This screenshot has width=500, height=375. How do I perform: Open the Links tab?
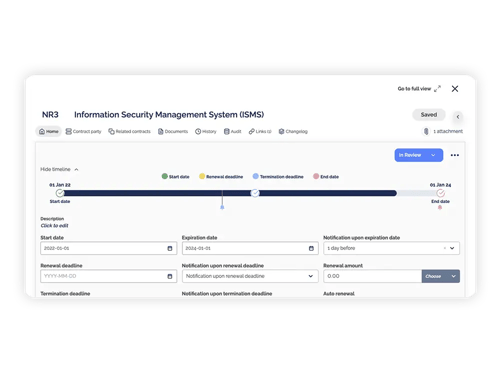(x=260, y=131)
